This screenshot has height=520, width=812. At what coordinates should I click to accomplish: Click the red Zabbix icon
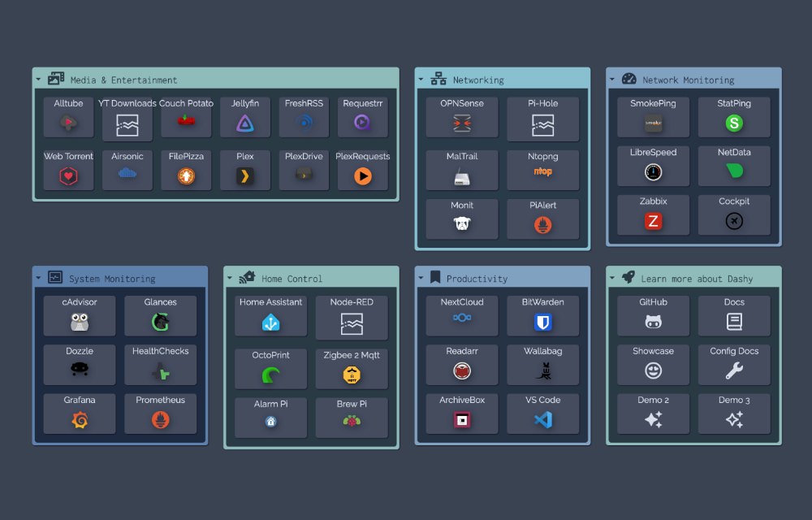653,221
